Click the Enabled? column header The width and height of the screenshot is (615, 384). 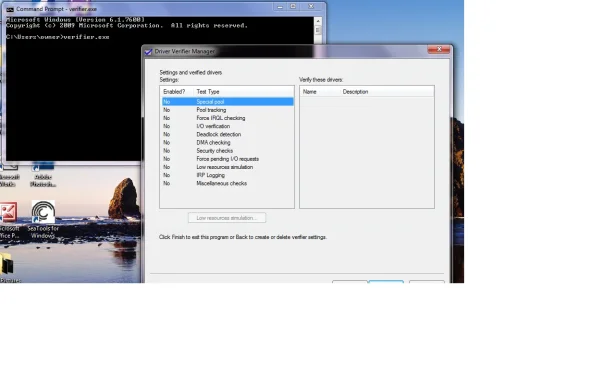point(177,92)
